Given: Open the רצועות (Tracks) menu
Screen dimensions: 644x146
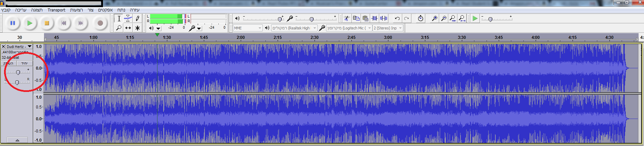Looking at the screenshot, I should tap(77, 10).
